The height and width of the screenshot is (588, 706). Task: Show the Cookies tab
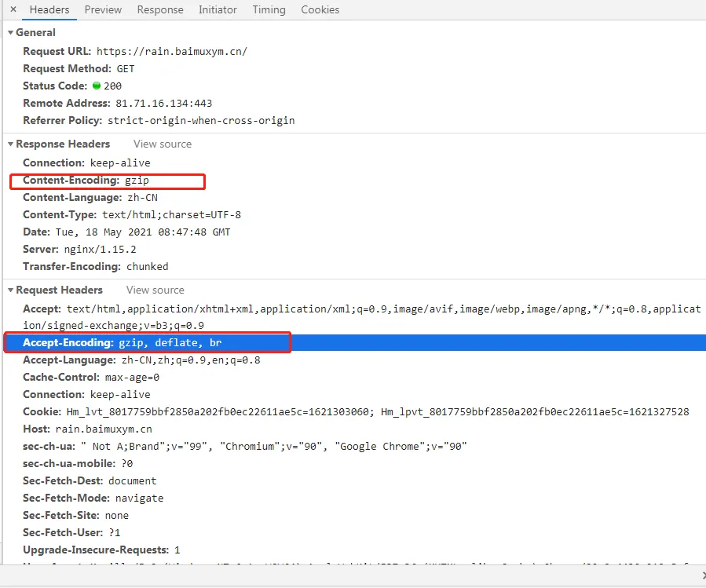pos(320,9)
